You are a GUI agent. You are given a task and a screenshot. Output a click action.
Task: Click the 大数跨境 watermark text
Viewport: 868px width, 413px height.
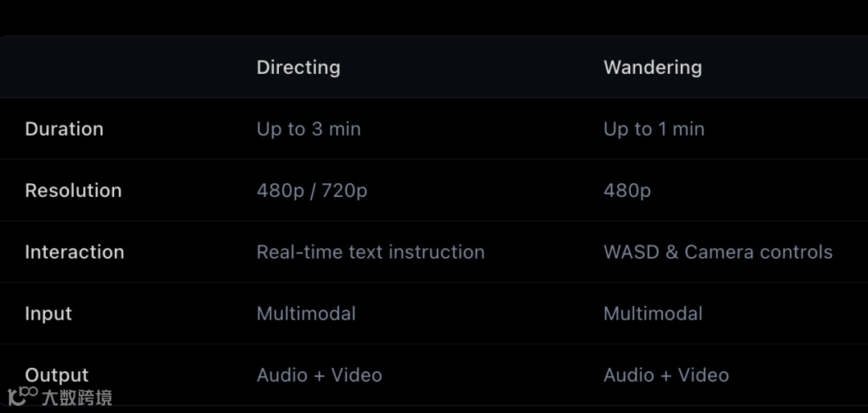click(76, 397)
